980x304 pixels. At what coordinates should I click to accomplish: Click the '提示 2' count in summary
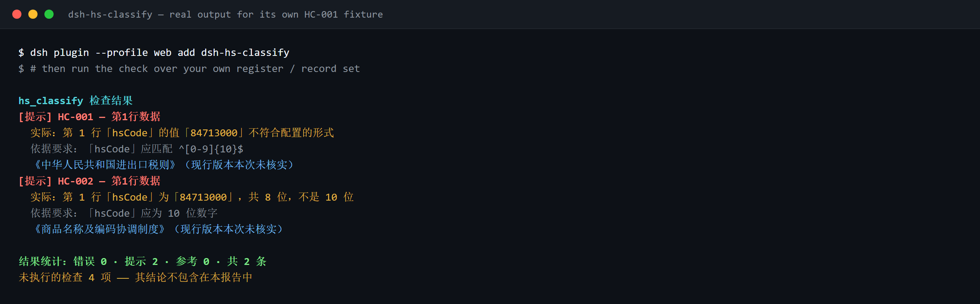click(x=141, y=262)
